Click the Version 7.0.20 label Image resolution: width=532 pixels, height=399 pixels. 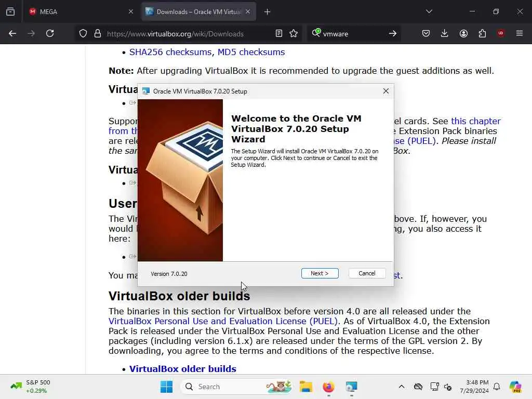[169, 274]
